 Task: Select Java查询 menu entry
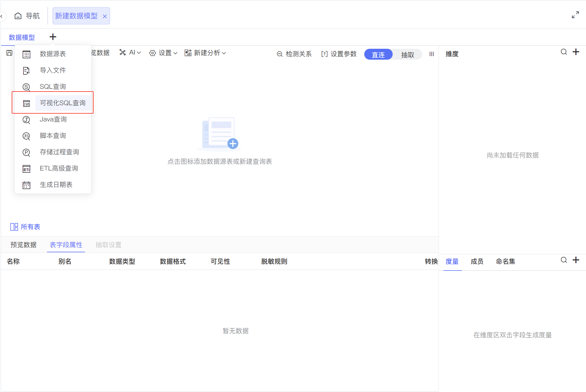(x=53, y=119)
